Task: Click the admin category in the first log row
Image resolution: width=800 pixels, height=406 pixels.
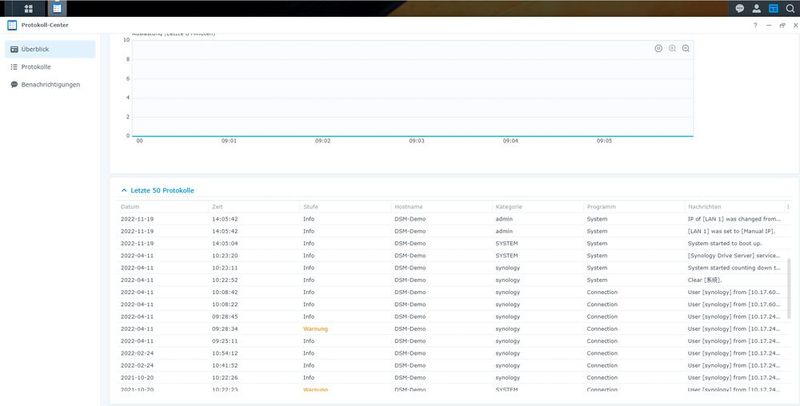Action: (504, 219)
